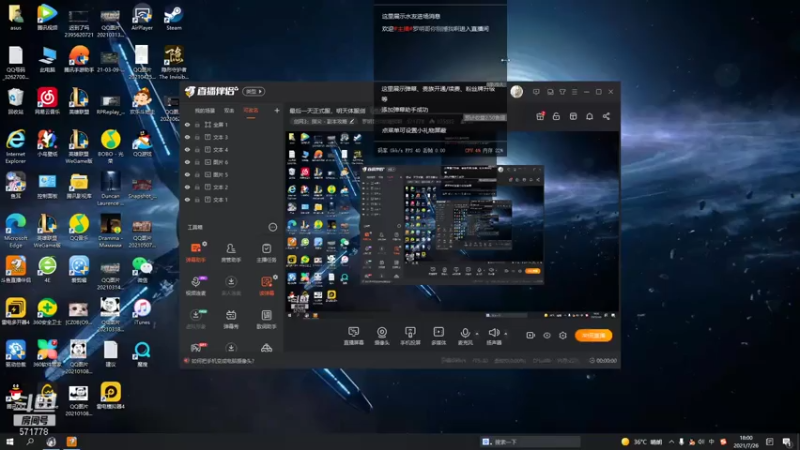Show hidden system tray icons chevron
Screen dimensions: 800x450
coord(671,442)
